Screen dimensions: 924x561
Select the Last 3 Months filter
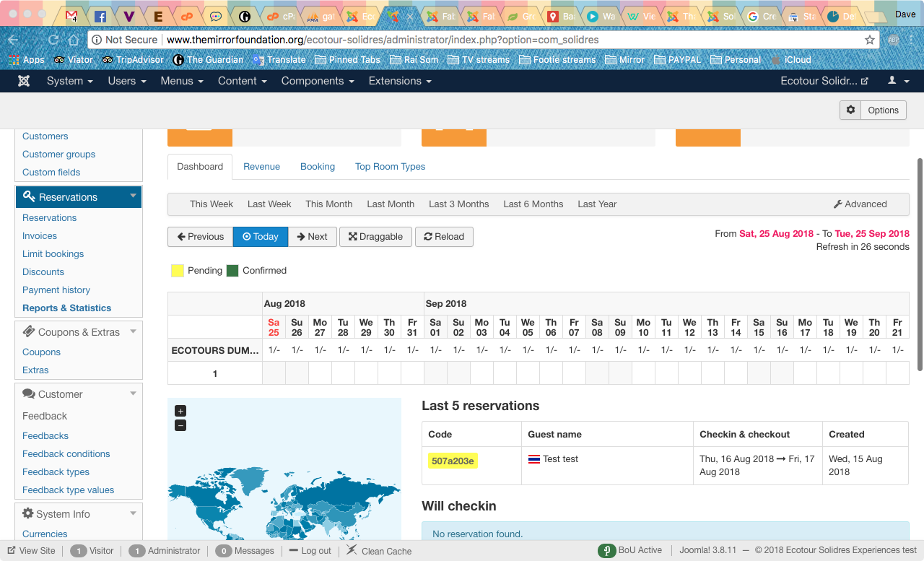(x=458, y=204)
